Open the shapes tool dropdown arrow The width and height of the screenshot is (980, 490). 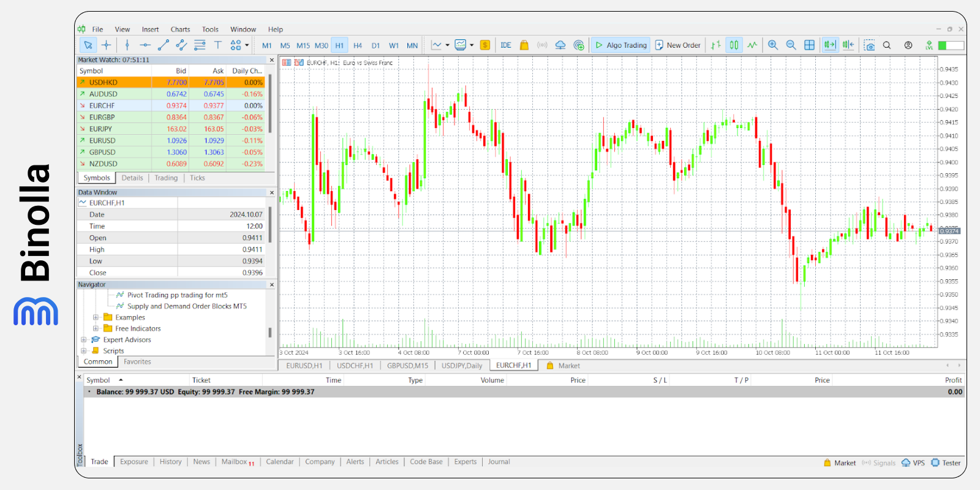pos(247,45)
